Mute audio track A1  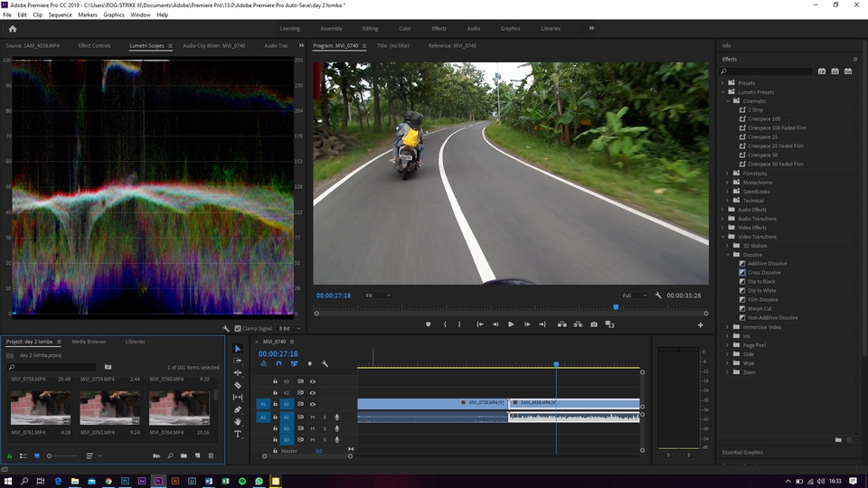point(313,417)
